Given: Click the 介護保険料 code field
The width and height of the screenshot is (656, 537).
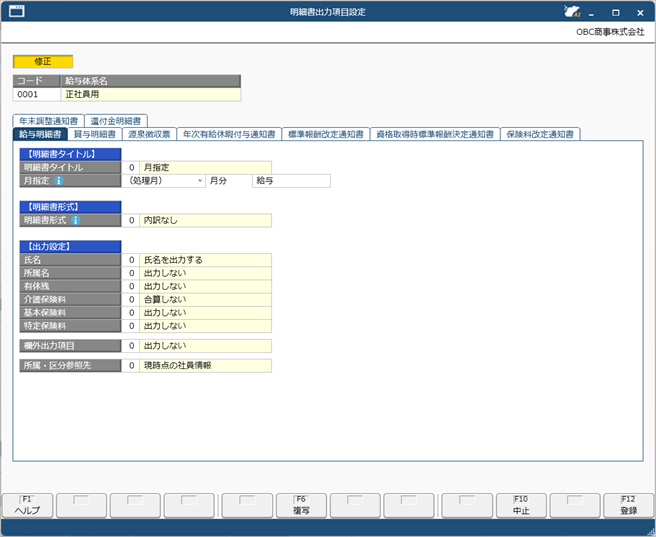Looking at the screenshot, I should point(130,299).
